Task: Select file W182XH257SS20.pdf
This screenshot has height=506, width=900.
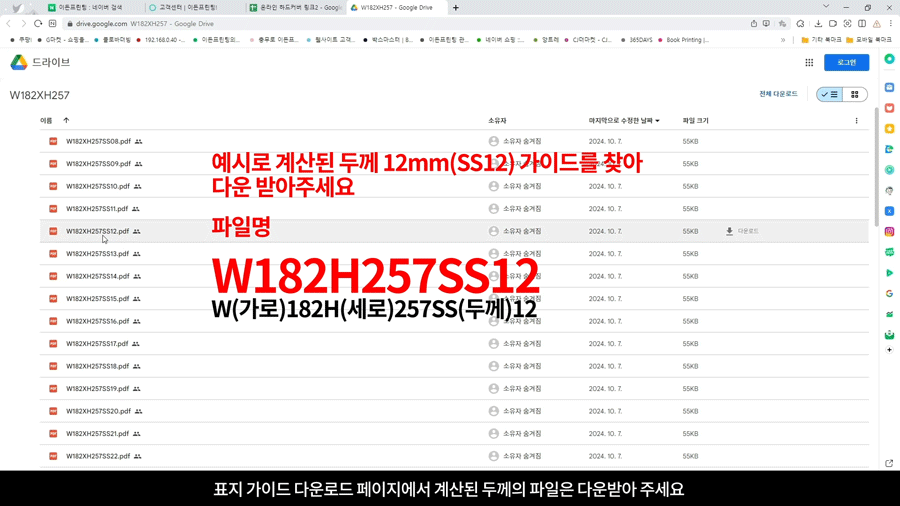Action: point(98,411)
